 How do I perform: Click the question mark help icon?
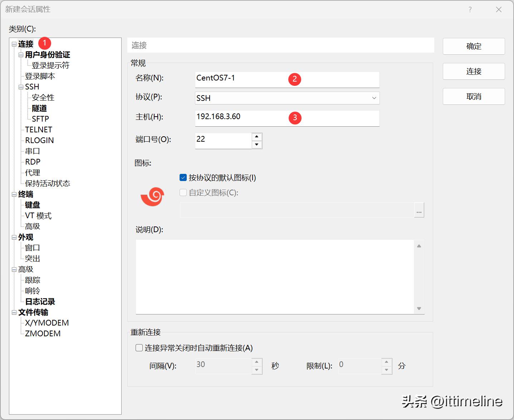click(470, 10)
